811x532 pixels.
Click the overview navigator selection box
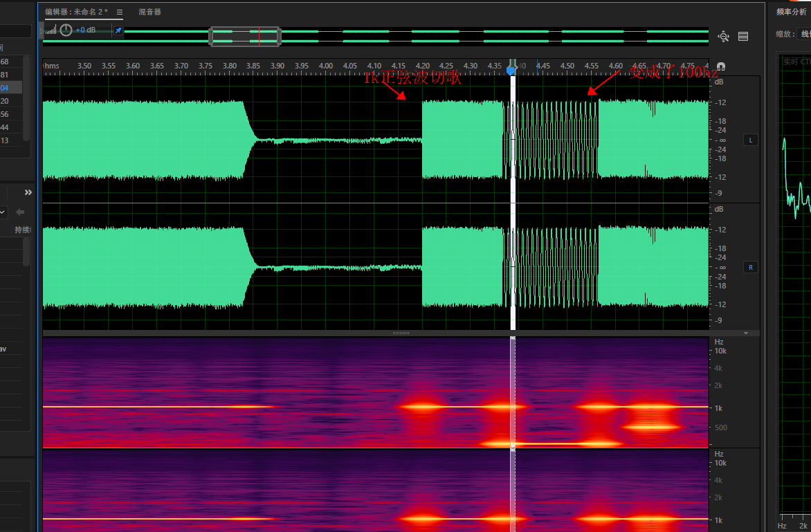click(x=245, y=37)
